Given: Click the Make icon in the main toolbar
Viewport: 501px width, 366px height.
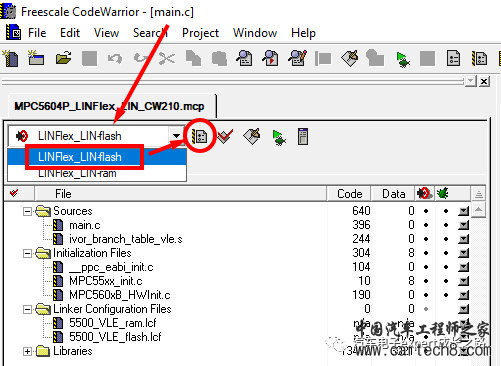Looking at the screenshot, I should click(350, 58).
